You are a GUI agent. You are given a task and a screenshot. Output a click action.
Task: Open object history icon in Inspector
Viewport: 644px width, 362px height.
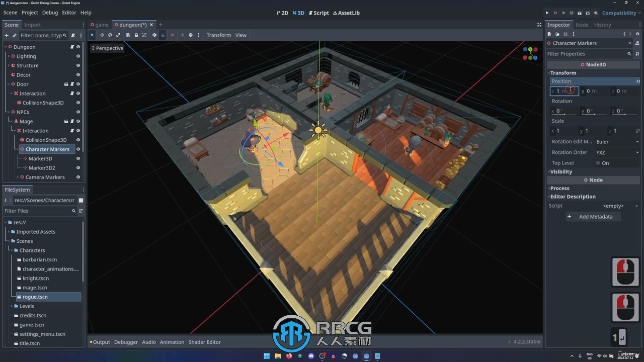tap(637, 34)
